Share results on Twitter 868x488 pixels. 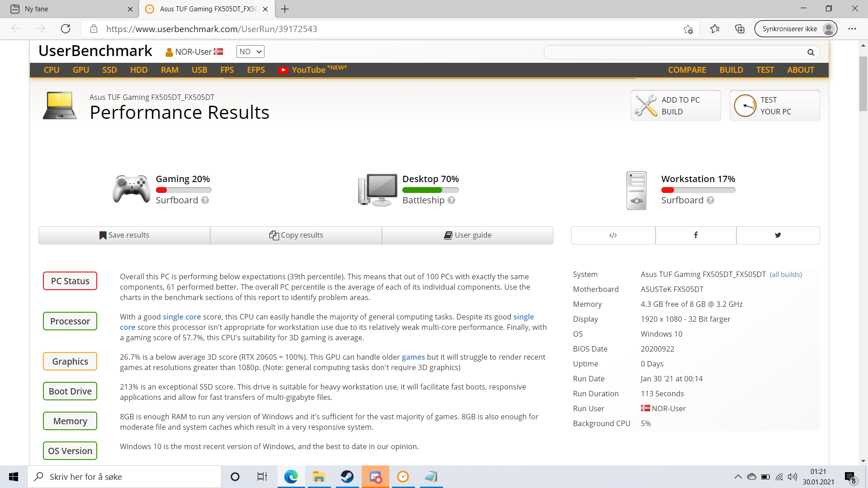click(x=778, y=235)
